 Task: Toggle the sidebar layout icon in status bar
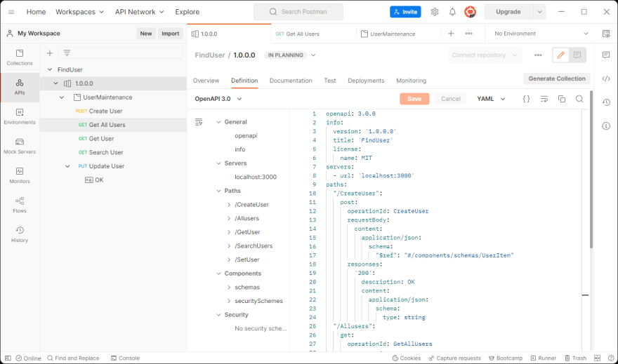pyautogui.click(x=8, y=358)
